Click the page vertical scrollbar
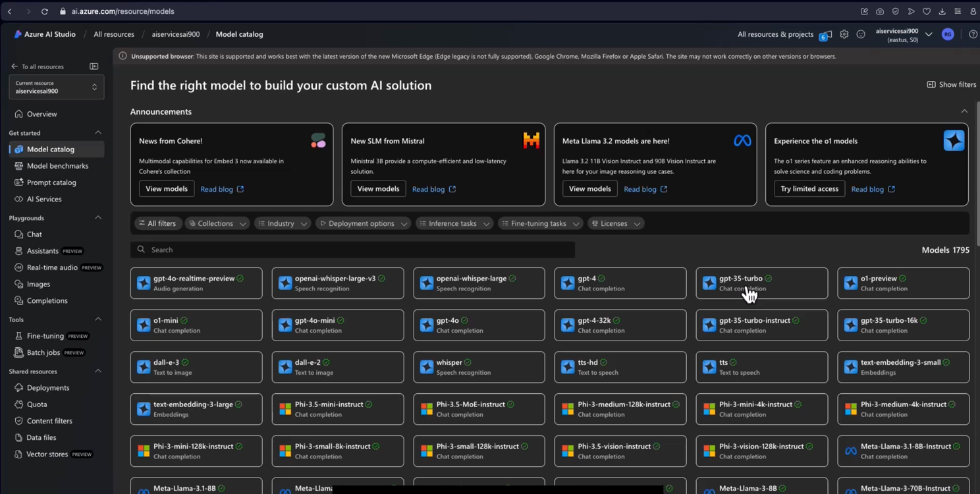The width and height of the screenshot is (980, 494). point(977,175)
